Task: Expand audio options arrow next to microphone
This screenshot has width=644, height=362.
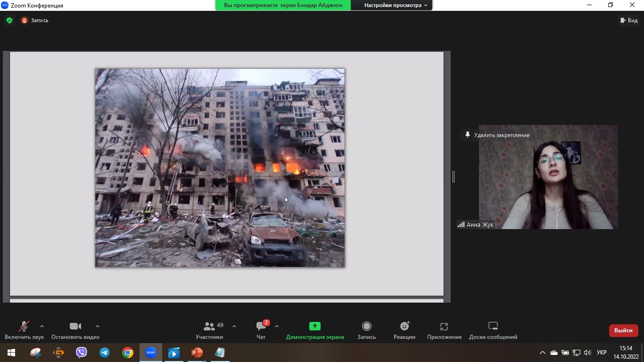Action: coord(42,326)
